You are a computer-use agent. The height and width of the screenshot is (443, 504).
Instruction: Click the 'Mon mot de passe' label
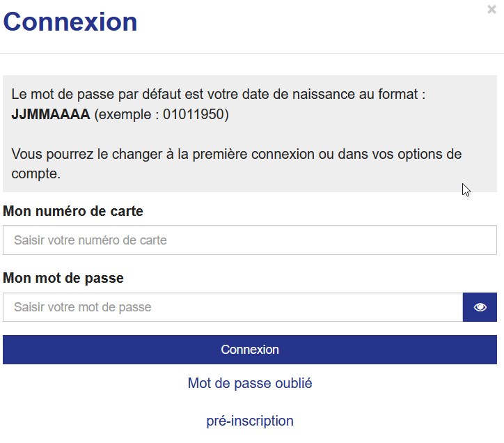click(63, 278)
